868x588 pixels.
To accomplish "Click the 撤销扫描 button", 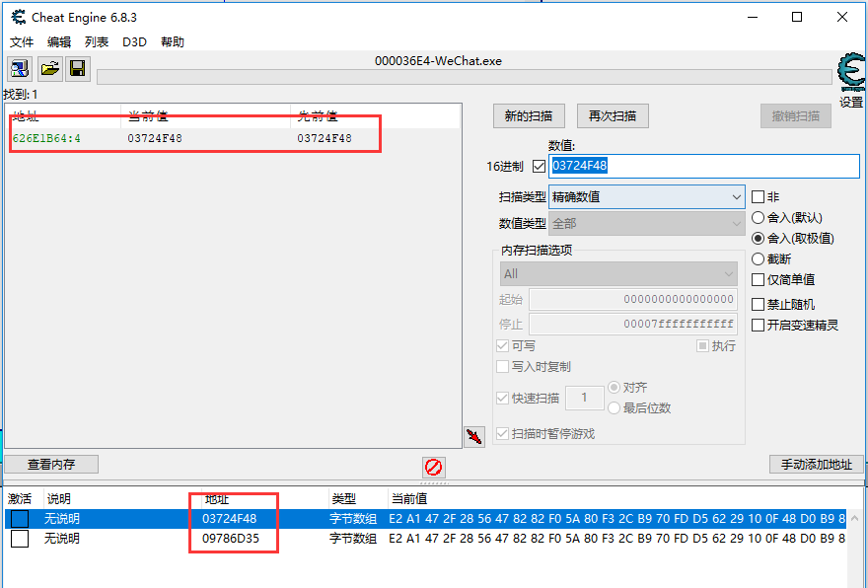I will pos(795,116).
